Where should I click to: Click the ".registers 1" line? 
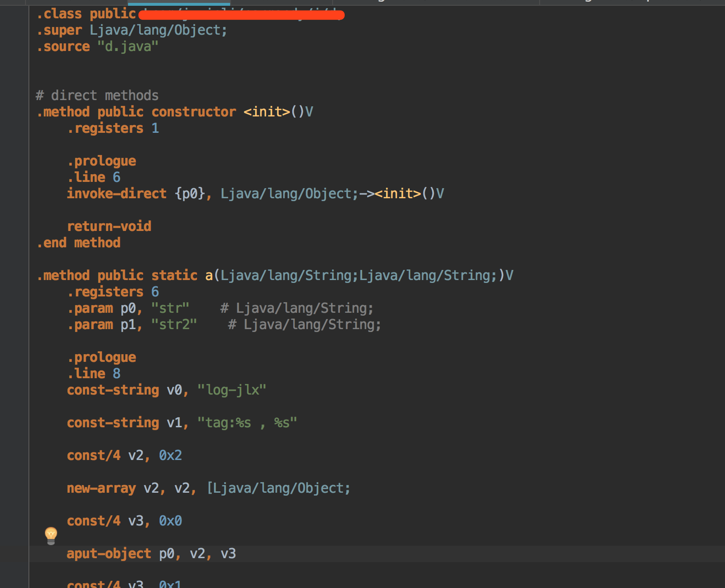[x=113, y=128]
